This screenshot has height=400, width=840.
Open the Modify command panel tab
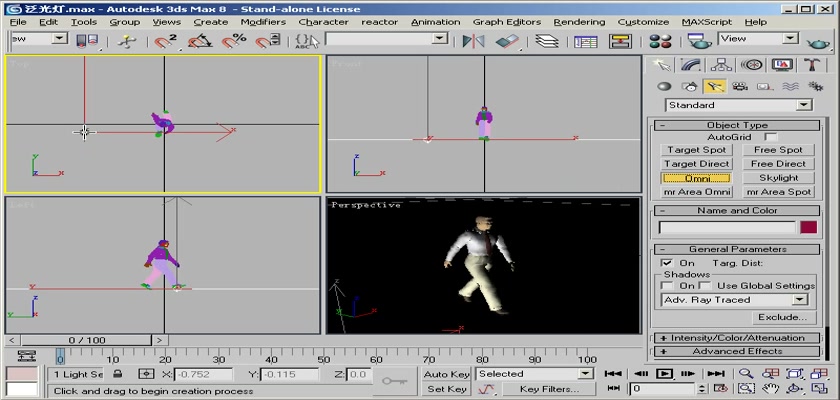688,65
